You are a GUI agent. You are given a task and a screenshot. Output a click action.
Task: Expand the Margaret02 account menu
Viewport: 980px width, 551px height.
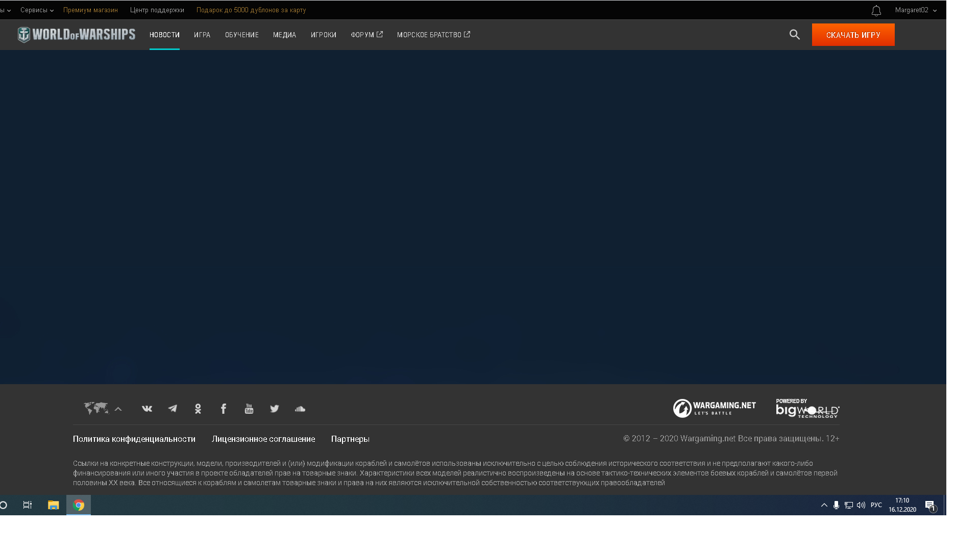coord(916,10)
